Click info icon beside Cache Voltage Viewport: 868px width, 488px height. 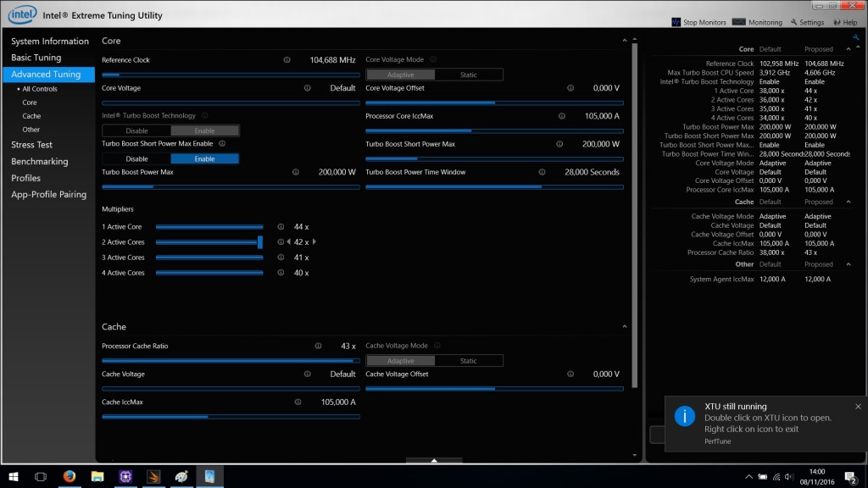click(x=307, y=374)
